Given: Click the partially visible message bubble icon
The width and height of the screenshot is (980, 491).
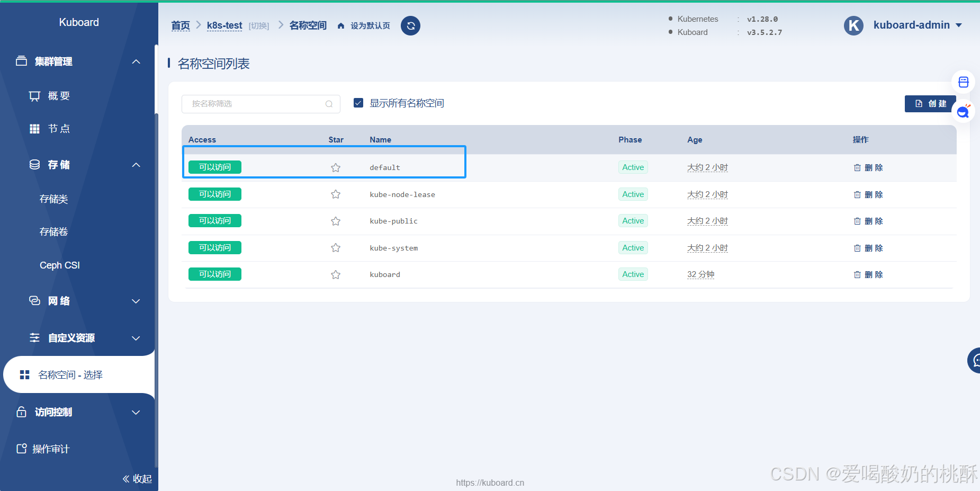Looking at the screenshot, I should tap(974, 361).
